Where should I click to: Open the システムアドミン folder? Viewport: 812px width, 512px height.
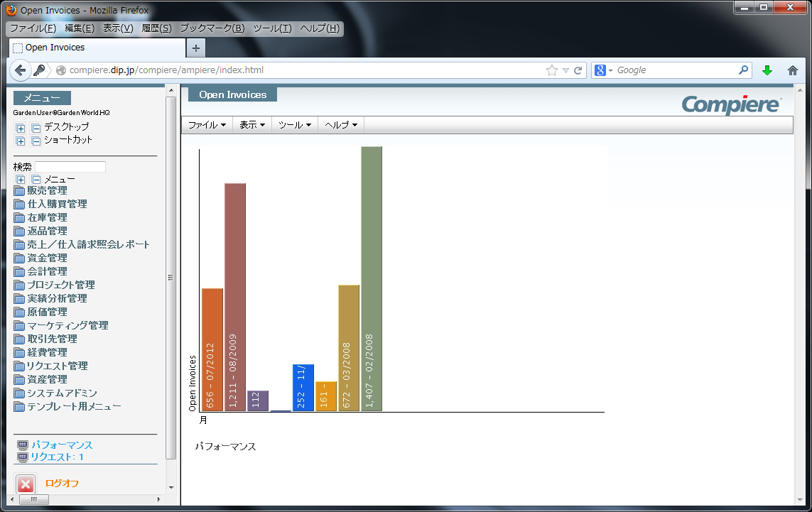pos(56,393)
